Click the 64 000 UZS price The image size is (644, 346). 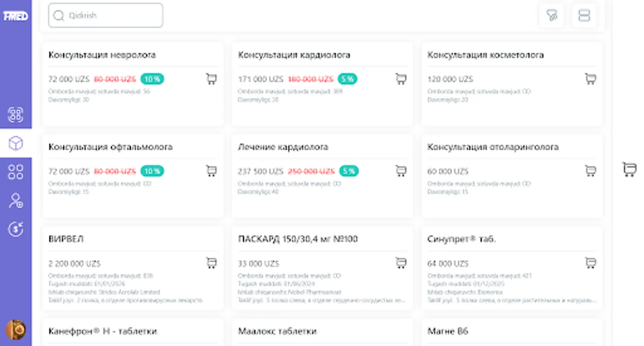(448, 264)
